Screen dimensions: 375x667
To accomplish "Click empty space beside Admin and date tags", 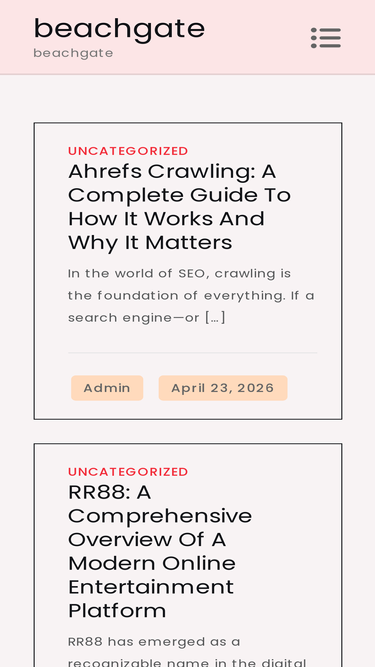I will [x=315, y=388].
